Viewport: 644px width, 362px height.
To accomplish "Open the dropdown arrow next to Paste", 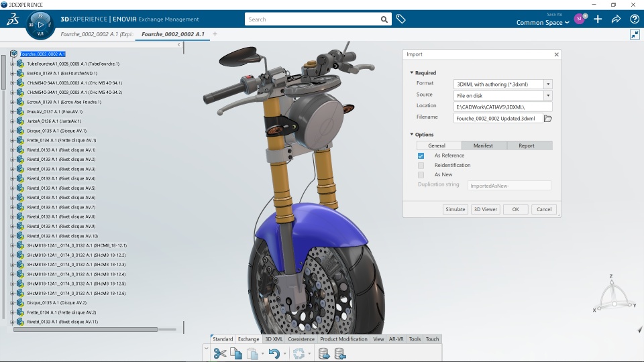I will coord(262,354).
